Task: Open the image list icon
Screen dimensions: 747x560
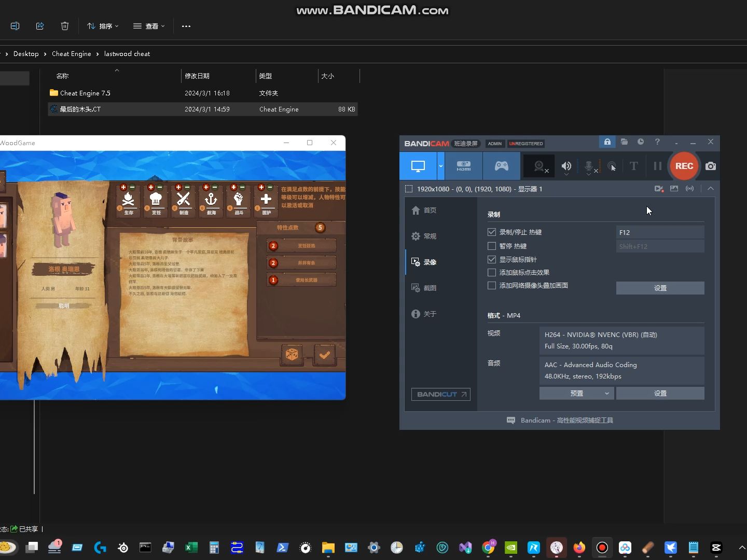Action: pos(674,189)
